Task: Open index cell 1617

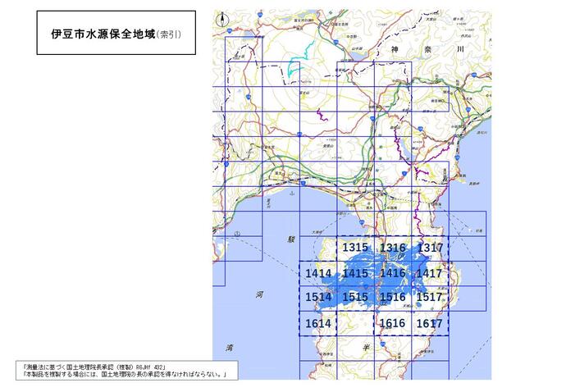Action: (x=430, y=323)
